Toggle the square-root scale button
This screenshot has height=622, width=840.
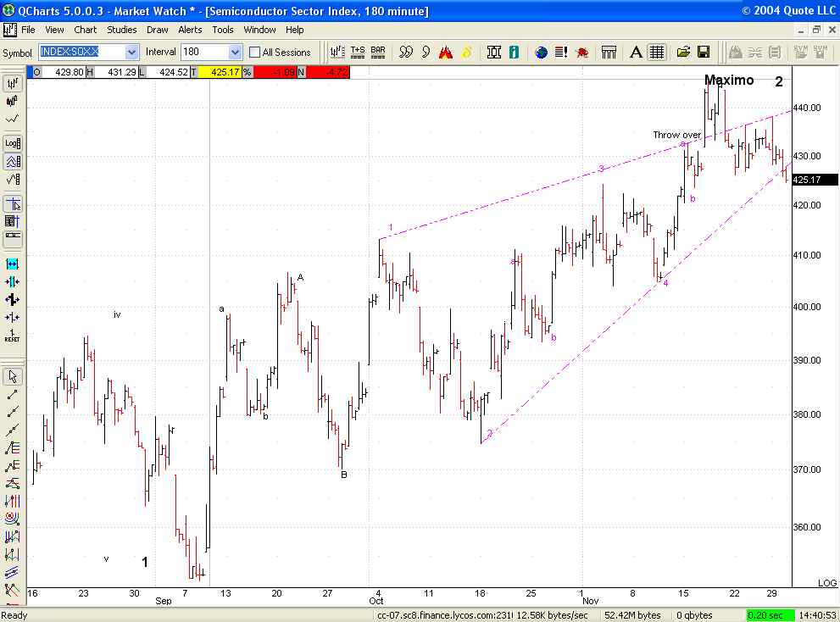point(13,180)
